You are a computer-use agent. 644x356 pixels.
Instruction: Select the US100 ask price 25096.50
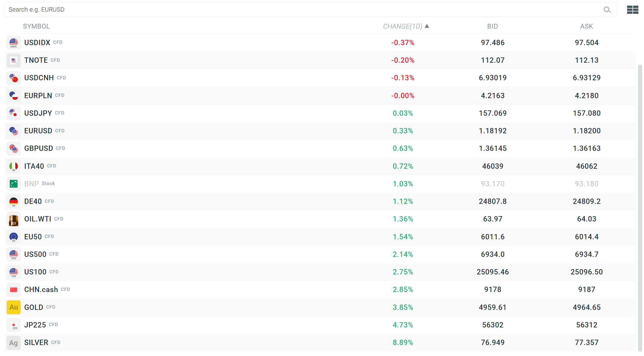[586, 272]
